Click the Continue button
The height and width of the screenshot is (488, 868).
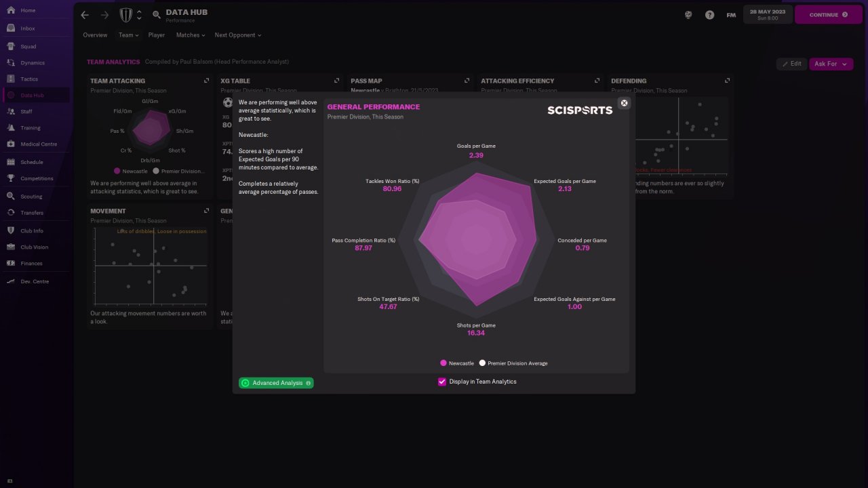pos(828,15)
